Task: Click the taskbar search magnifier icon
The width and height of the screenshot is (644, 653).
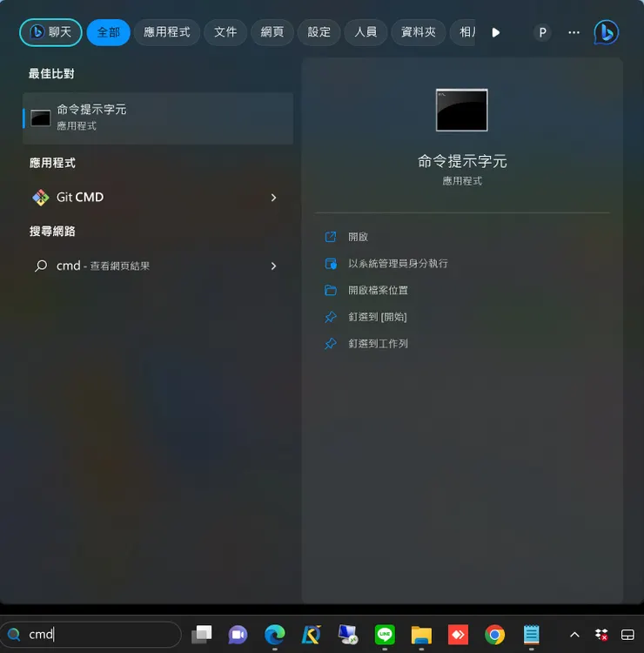Action: click(x=14, y=634)
